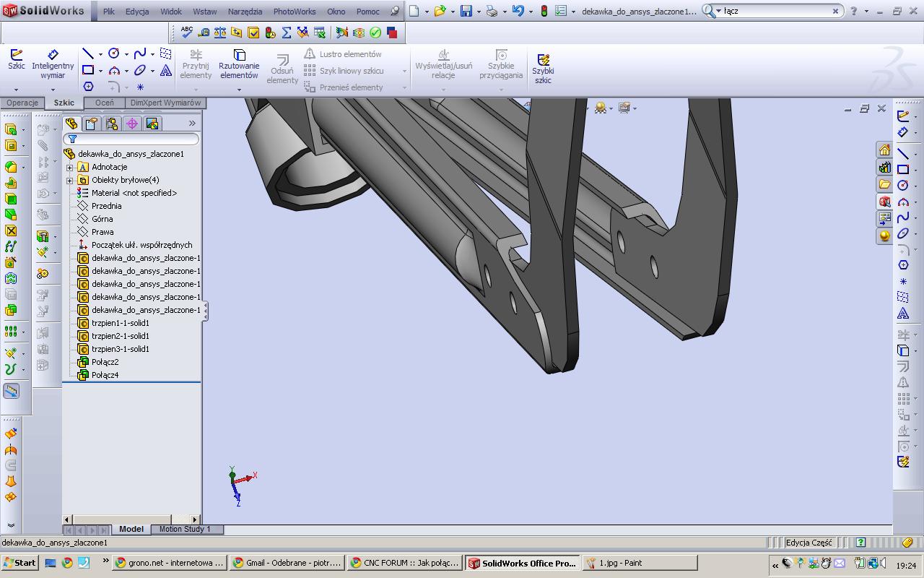Image resolution: width=924 pixels, height=578 pixels.
Task: Open the Narzędzia menu
Action: [x=245, y=12]
